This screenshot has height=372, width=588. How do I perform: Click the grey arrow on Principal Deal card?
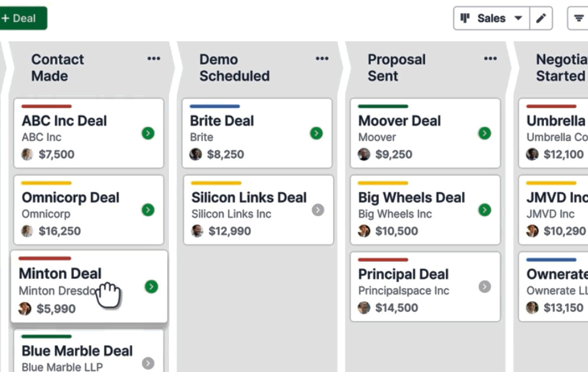[x=485, y=286]
